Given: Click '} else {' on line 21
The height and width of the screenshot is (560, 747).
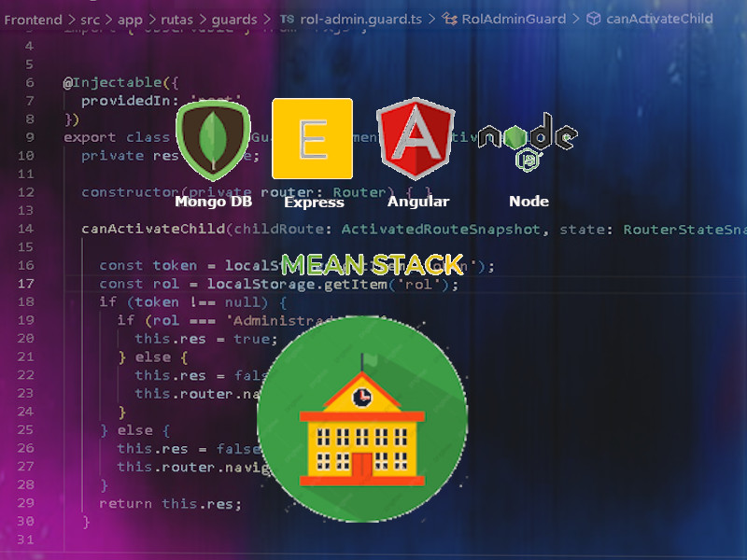Looking at the screenshot, I should [x=152, y=357].
